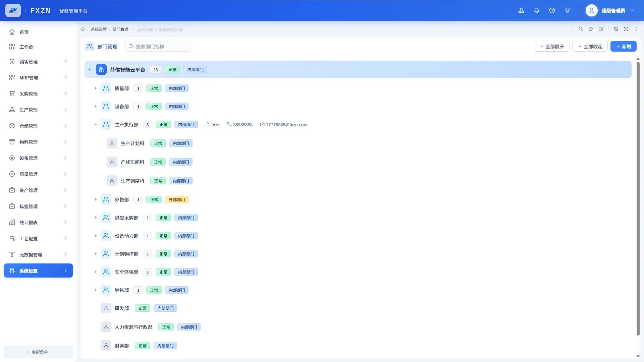Expand the 供应采购部 tree node
The height and width of the screenshot is (362, 644).
click(x=96, y=218)
